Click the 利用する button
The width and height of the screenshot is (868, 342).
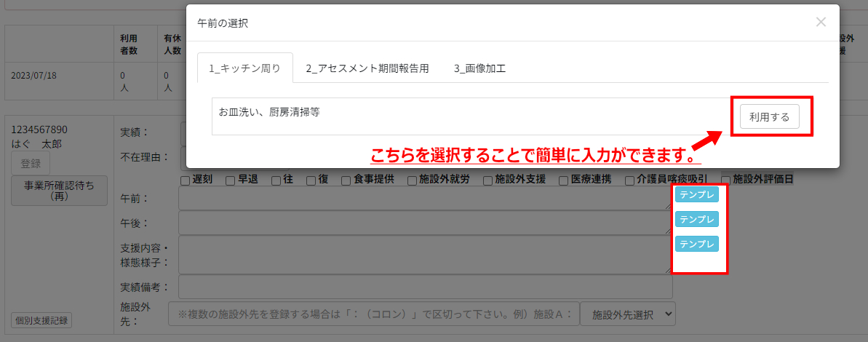769,116
